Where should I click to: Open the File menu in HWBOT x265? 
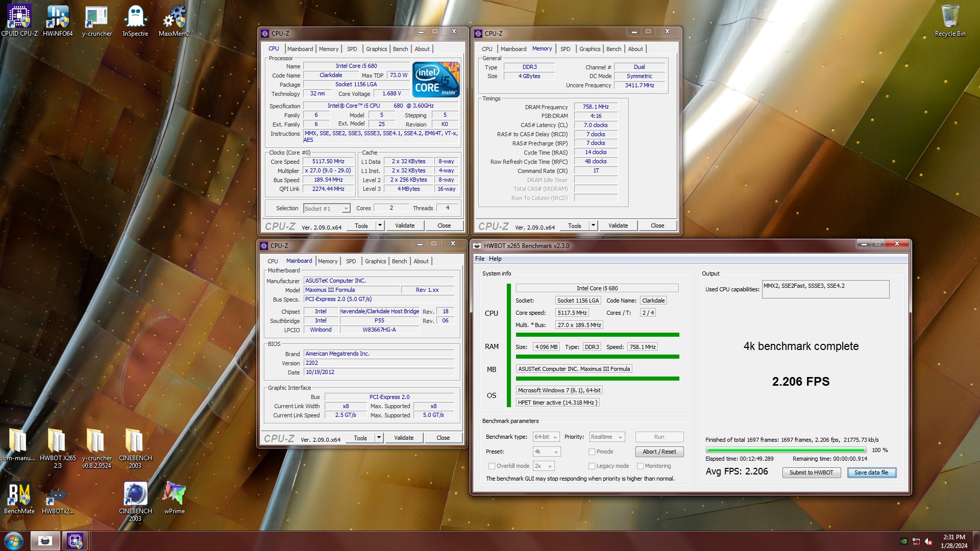tap(480, 259)
